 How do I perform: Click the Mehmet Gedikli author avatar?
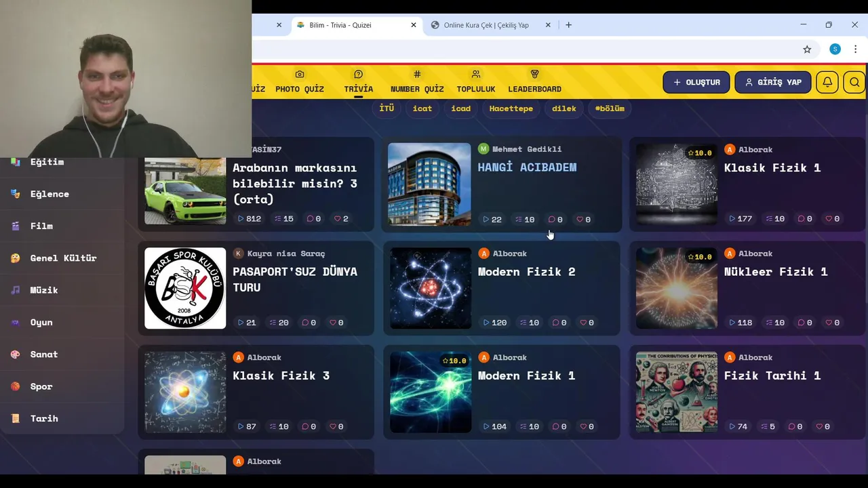click(x=484, y=149)
